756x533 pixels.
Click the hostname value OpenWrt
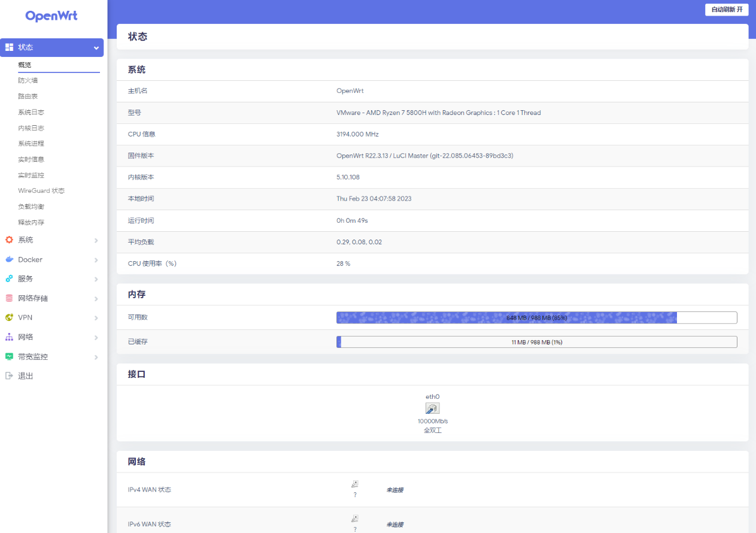[350, 91]
